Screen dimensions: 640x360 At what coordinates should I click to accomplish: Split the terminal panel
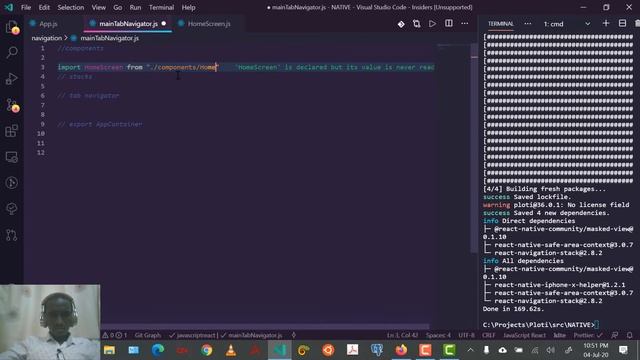(x=622, y=24)
